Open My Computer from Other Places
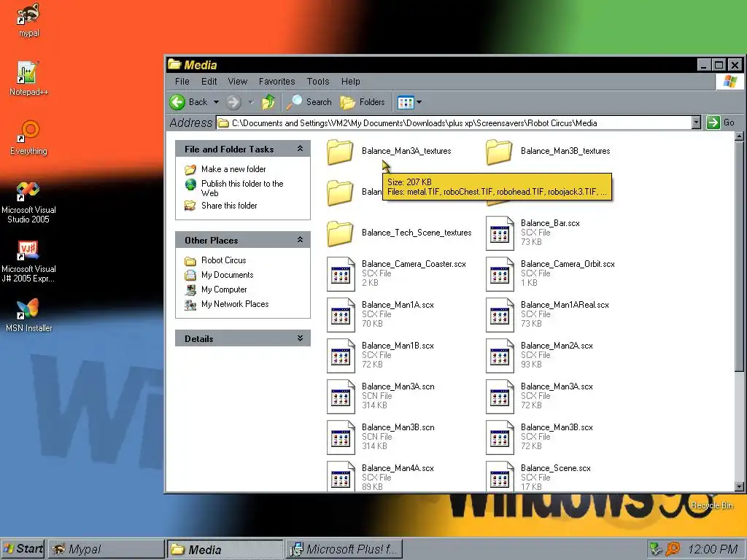 click(224, 289)
